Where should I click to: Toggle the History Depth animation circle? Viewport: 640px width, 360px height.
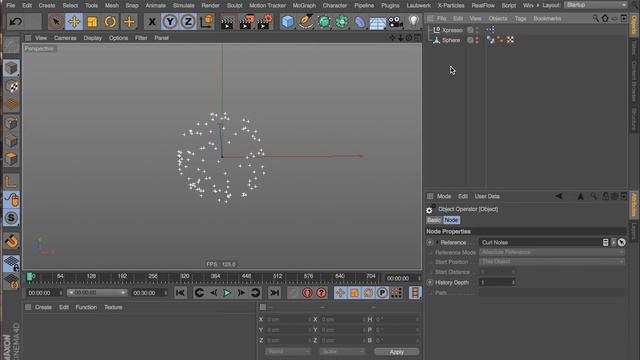pos(430,282)
